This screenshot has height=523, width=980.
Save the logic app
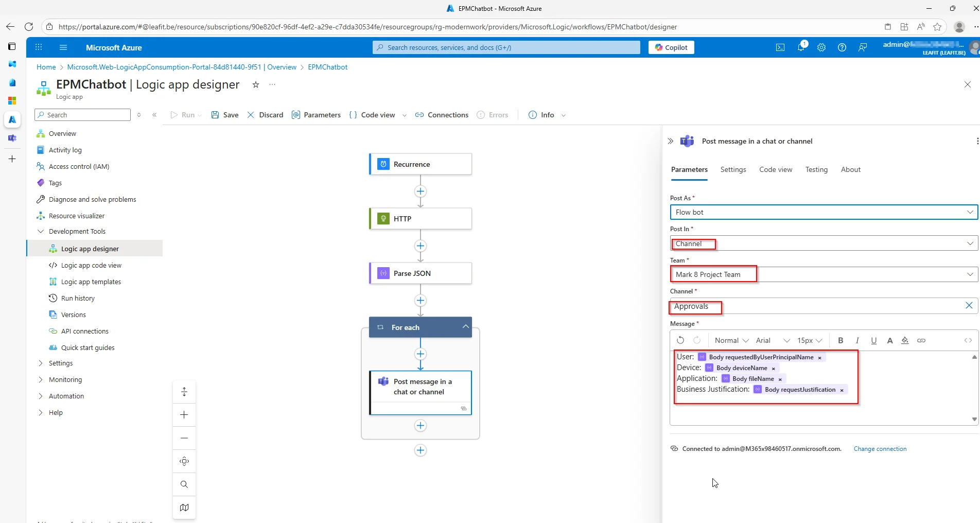coord(225,115)
